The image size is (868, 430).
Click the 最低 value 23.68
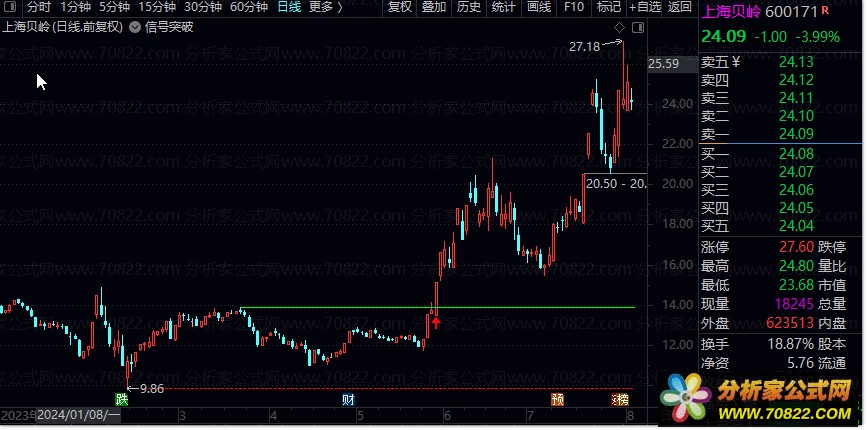coord(796,285)
